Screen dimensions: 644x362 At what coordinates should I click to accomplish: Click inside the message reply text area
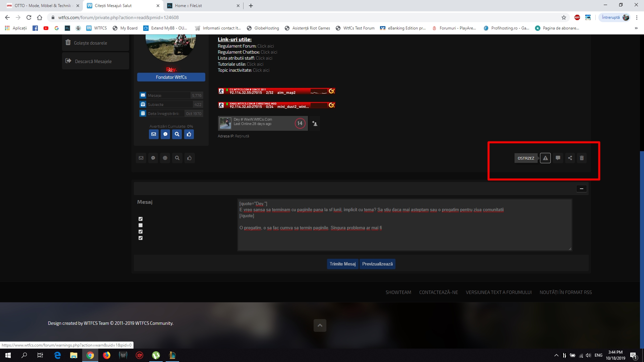click(x=404, y=238)
